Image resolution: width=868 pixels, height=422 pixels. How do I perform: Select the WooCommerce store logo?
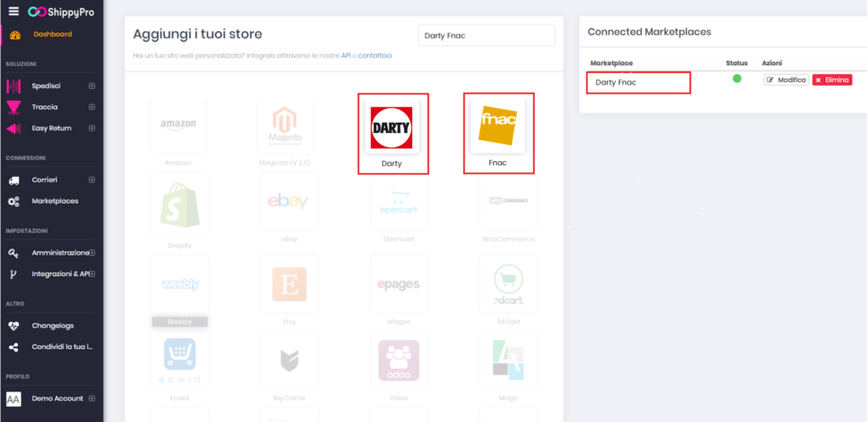tap(509, 202)
